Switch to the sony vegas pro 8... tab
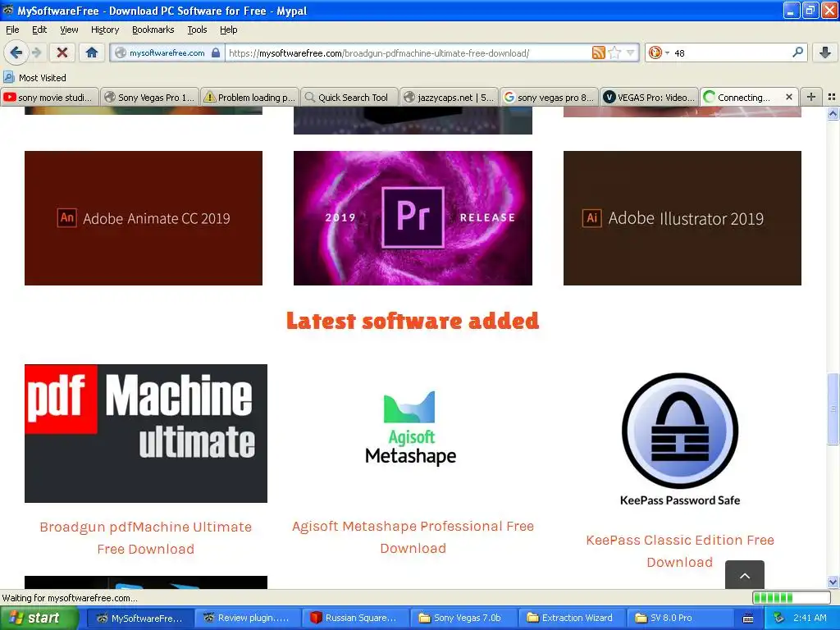The height and width of the screenshot is (630, 840). tap(550, 97)
